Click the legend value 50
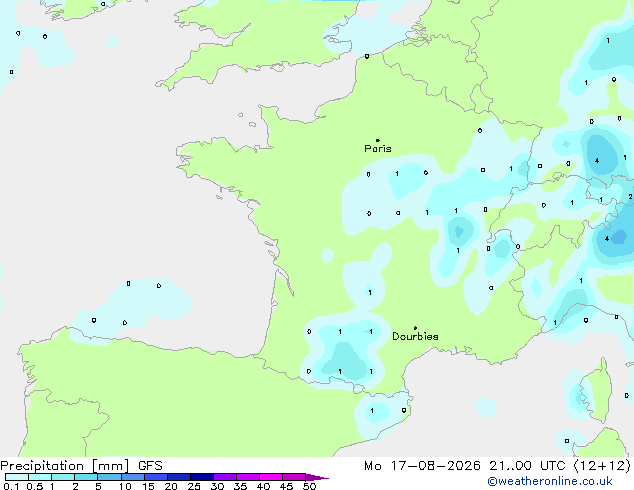 coord(310,486)
